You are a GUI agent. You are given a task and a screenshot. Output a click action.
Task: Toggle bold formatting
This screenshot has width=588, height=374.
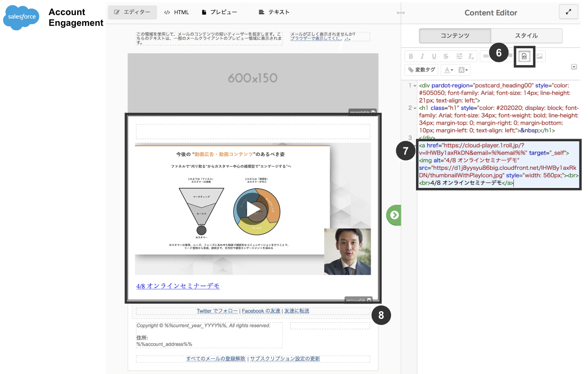pos(411,56)
